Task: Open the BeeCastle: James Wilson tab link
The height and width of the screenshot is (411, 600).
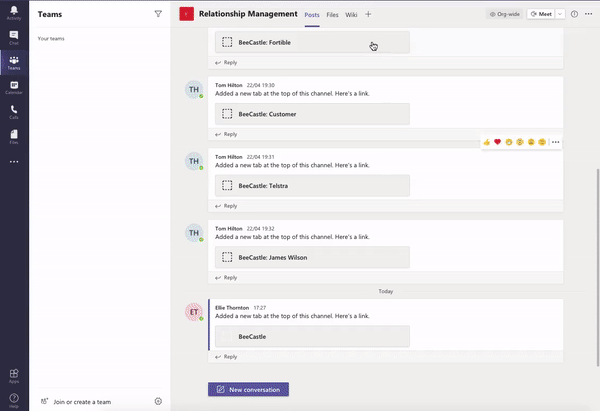Action: 312,257
